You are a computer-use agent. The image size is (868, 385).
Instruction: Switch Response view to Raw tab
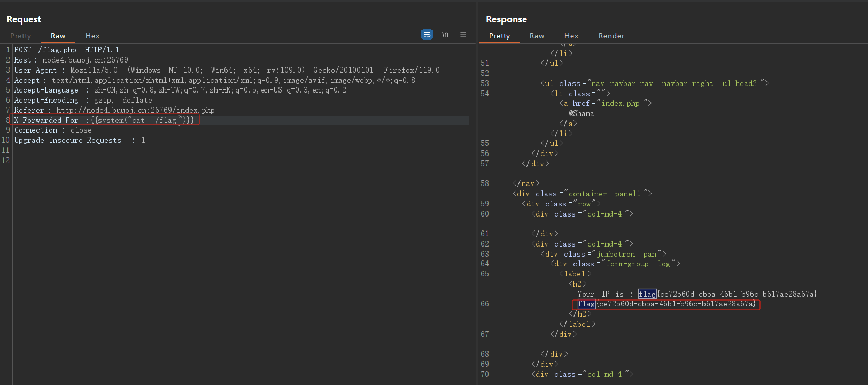tap(537, 36)
